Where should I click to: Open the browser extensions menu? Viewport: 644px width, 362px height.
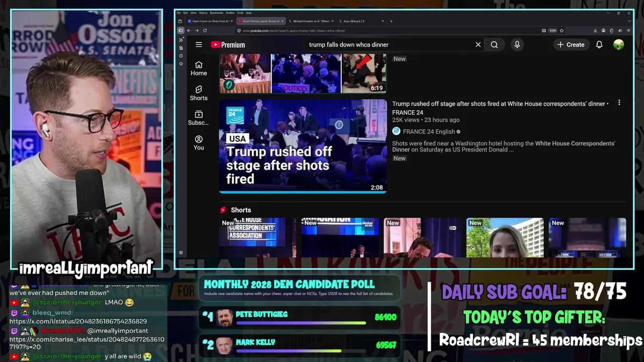click(611, 31)
